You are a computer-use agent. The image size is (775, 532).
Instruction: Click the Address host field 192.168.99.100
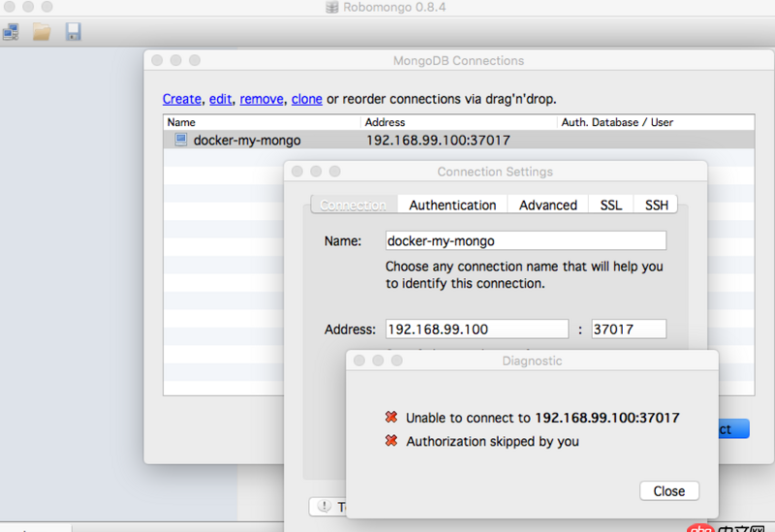(x=477, y=329)
